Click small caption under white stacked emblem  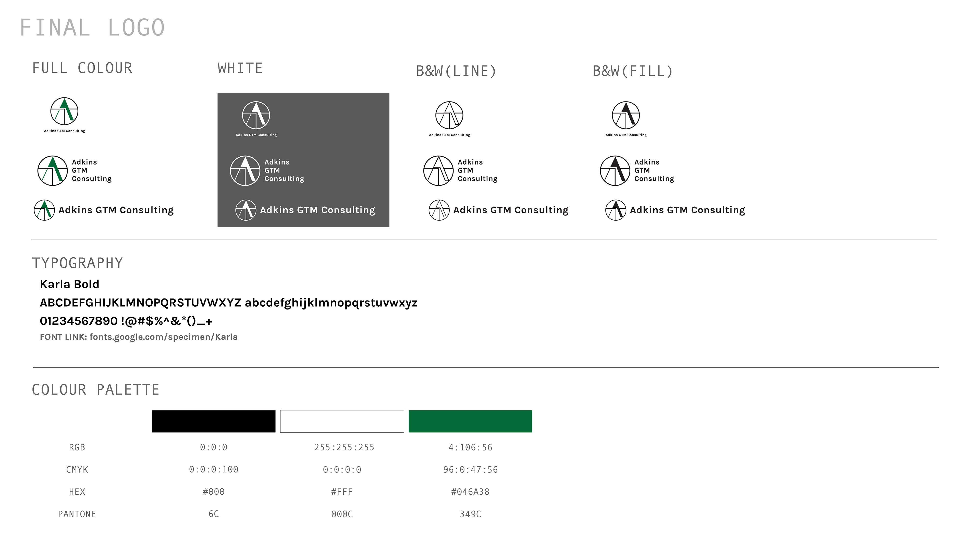tap(256, 135)
